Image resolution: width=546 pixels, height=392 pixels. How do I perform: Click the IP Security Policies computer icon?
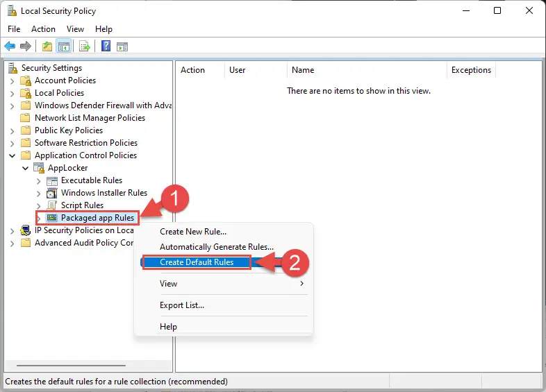(x=26, y=230)
